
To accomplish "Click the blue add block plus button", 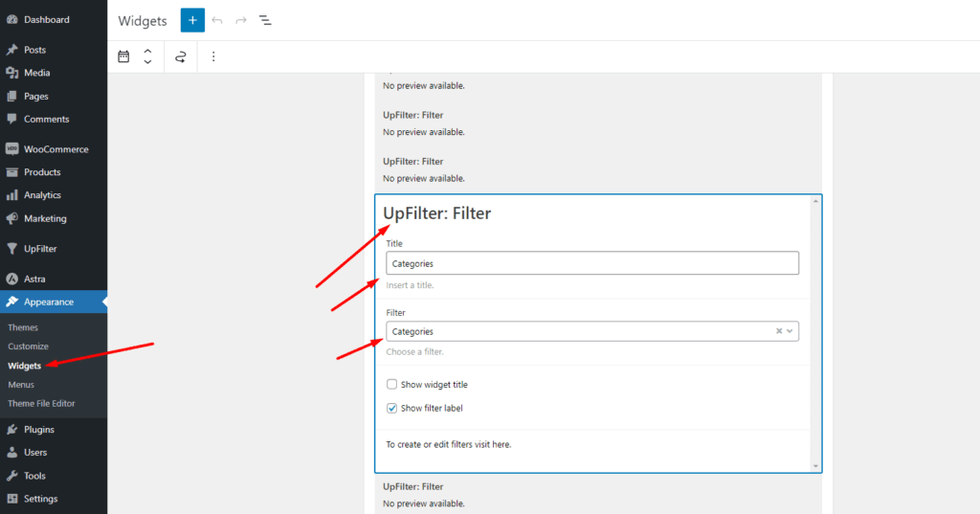I will tap(192, 20).
